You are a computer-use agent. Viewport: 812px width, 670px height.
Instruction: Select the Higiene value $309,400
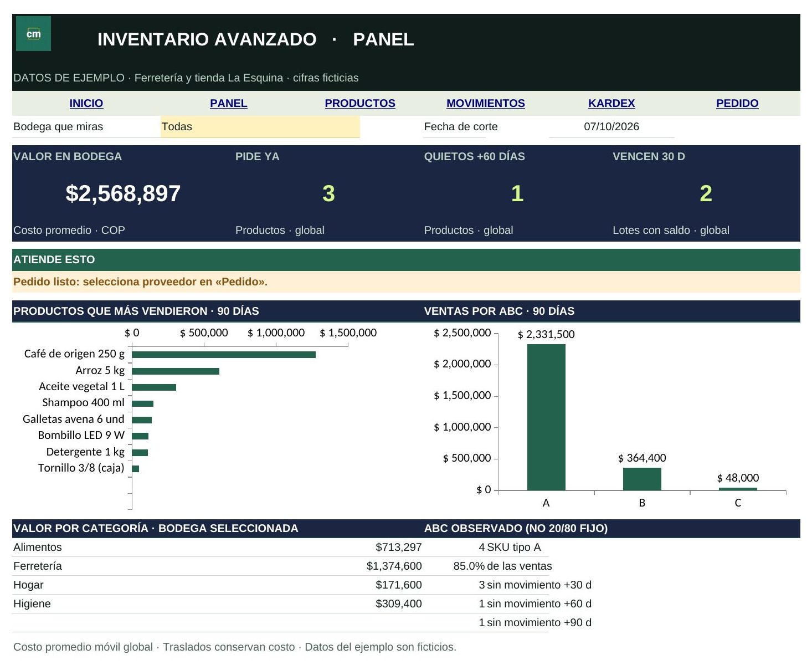[x=399, y=604]
